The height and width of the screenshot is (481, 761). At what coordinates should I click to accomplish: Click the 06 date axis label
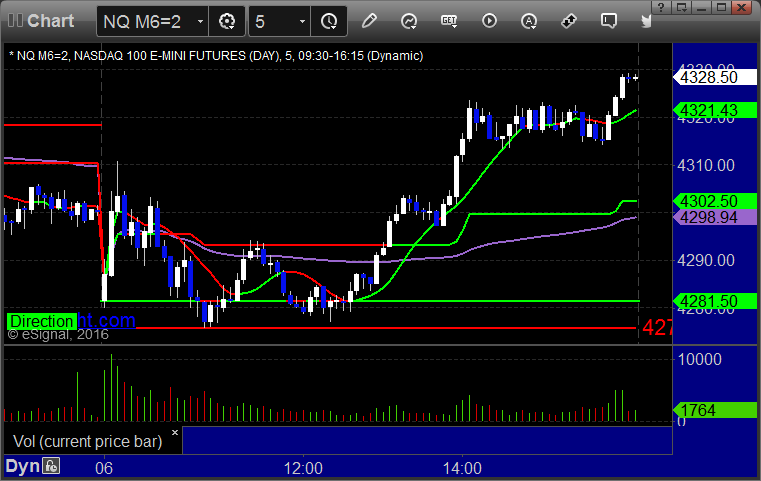coord(104,468)
